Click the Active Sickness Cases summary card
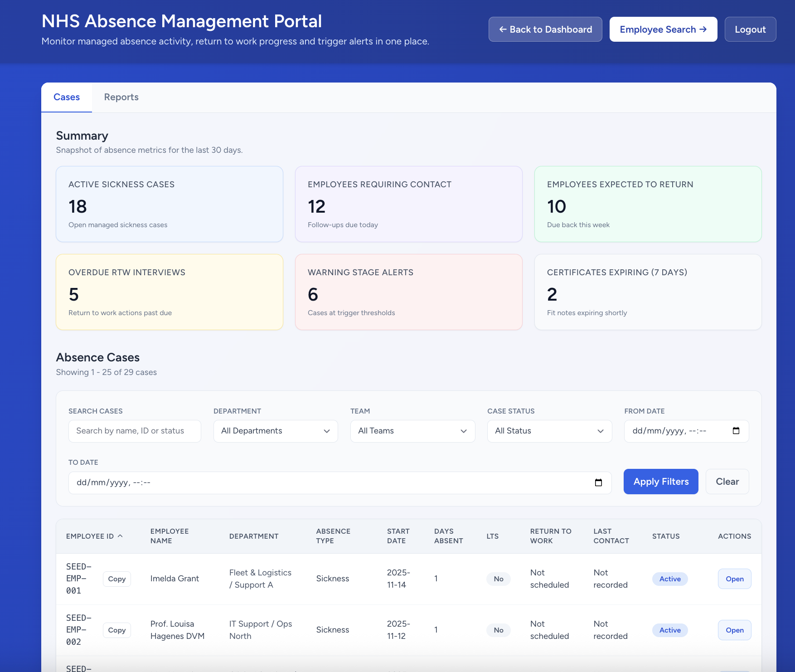 (170, 204)
